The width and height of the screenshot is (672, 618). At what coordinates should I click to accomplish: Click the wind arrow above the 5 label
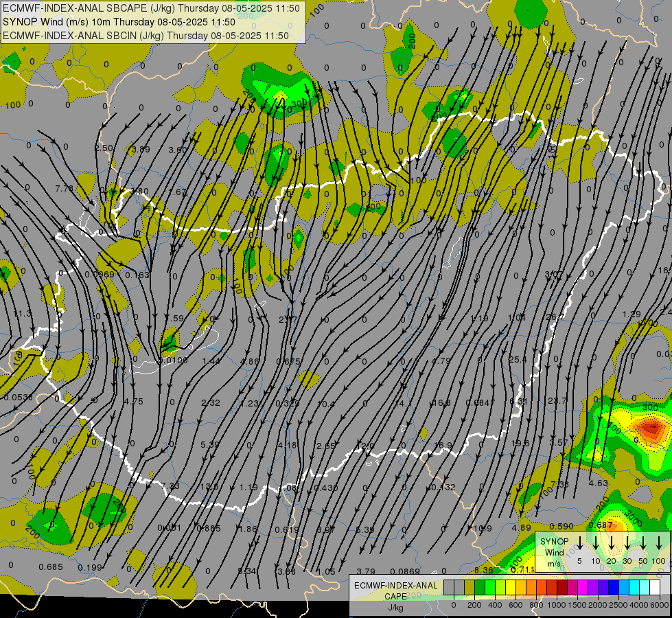pyautogui.click(x=579, y=543)
